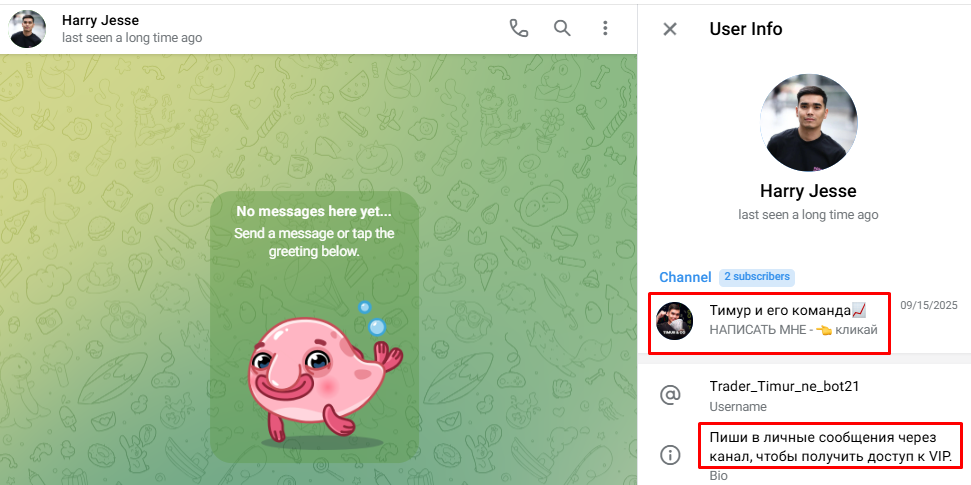Start a voice call with Harry Jesse
The width and height of the screenshot is (971, 485).
click(x=518, y=28)
